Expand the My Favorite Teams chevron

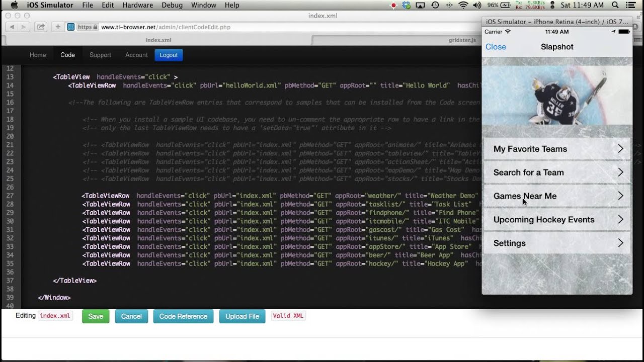coord(620,149)
